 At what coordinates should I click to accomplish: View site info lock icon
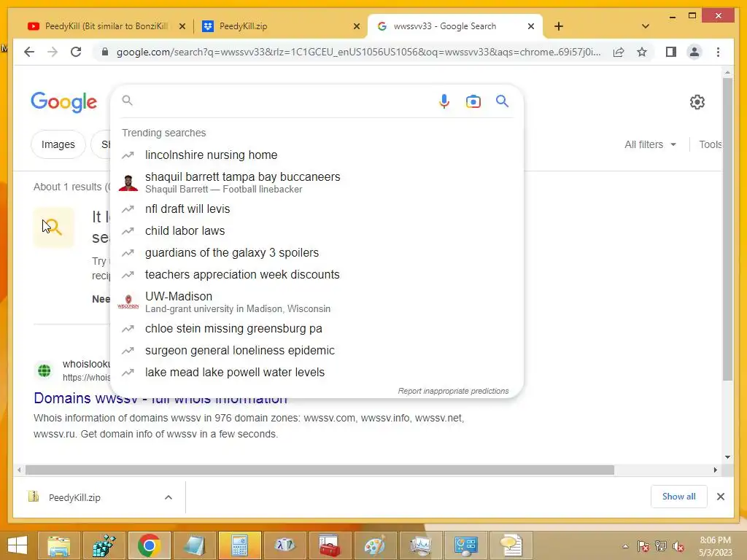(105, 52)
